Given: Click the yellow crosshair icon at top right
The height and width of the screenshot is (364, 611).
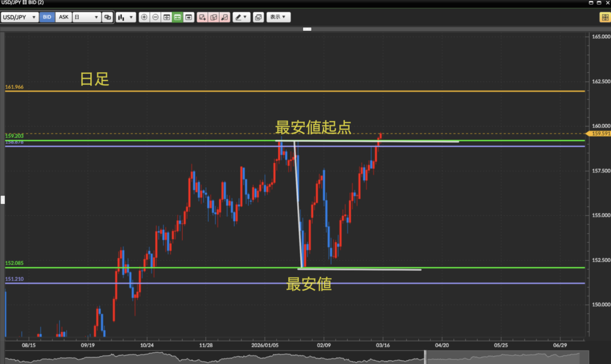Looking at the screenshot, I should [604, 17].
